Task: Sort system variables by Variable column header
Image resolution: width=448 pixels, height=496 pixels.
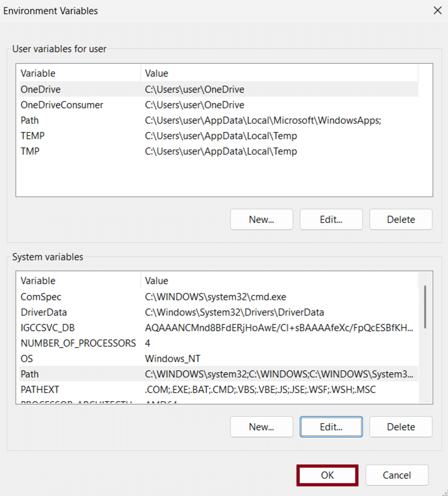Action: click(x=78, y=281)
